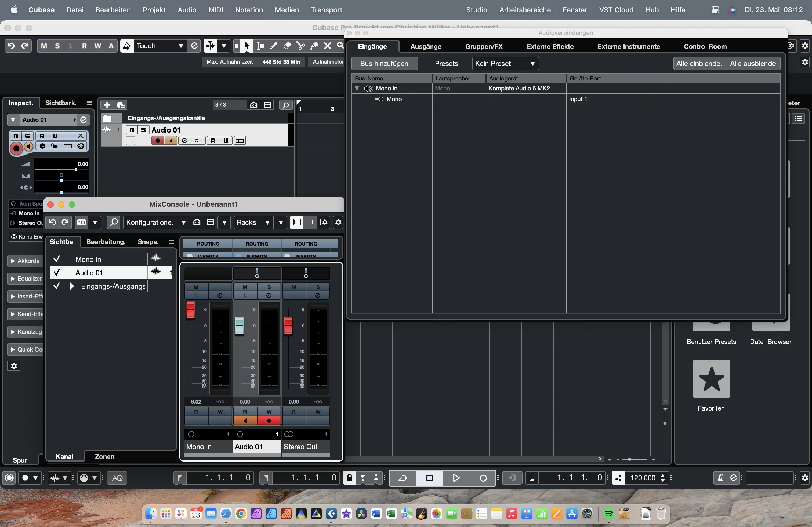The width and height of the screenshot is (812, 527).
Task: Select the Draw pencil tool
Action: tap(274, 46)
